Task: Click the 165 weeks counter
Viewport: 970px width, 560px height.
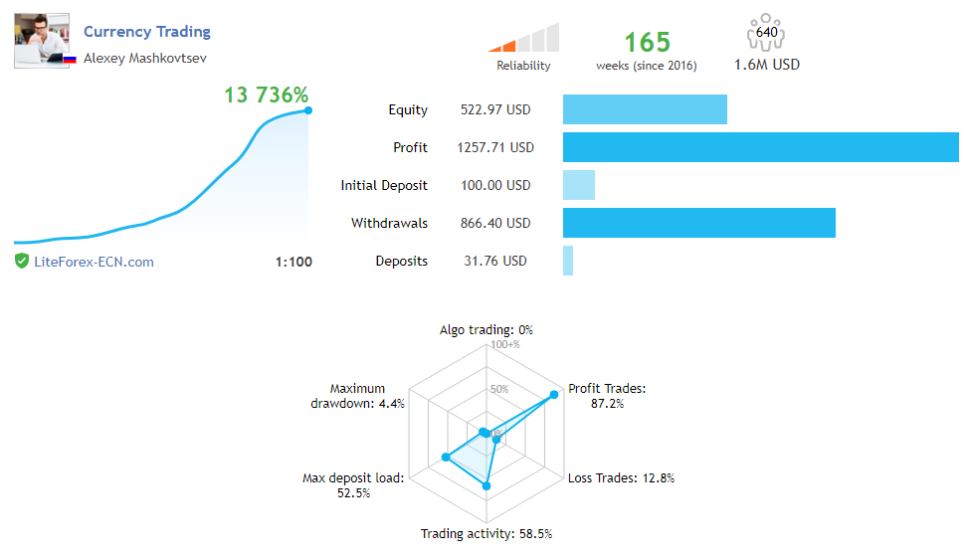Action: pos(647,43)
